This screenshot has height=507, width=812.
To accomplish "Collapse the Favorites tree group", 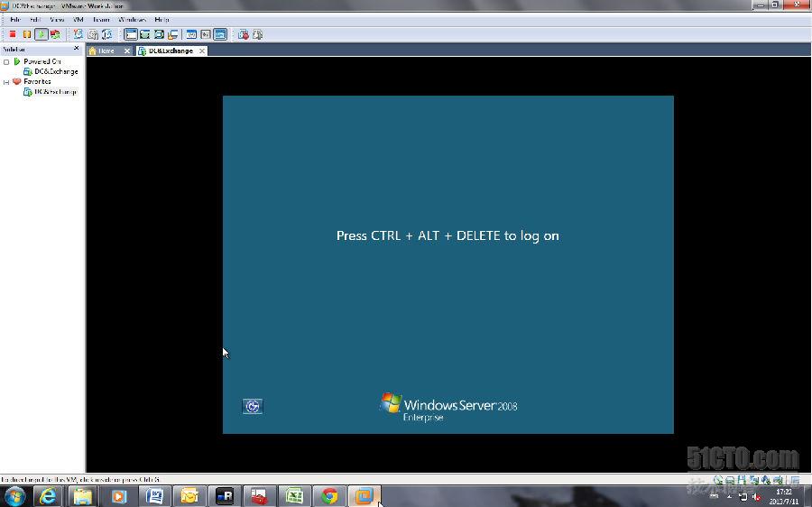I will tap(6, 82).
